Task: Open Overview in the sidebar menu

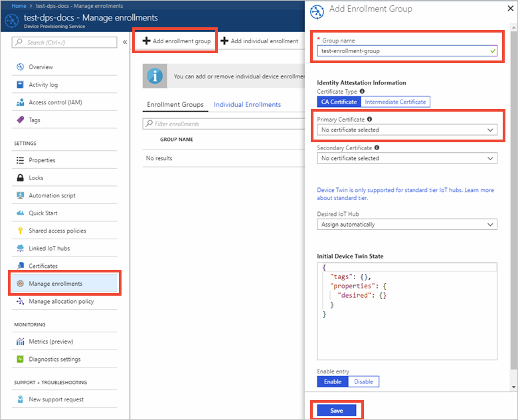Action: 64,67
